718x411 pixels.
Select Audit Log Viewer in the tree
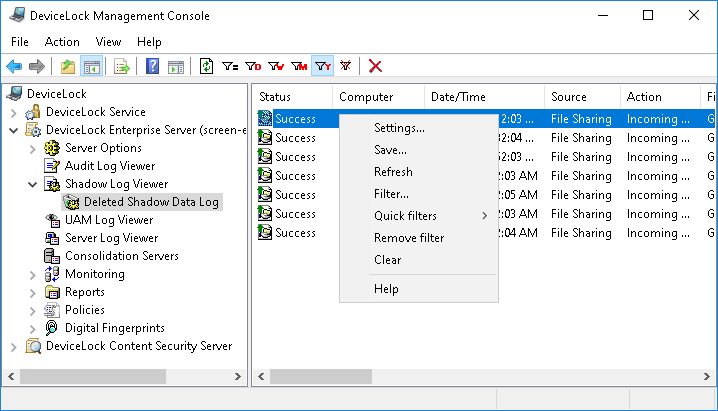(x=109, y=166)
